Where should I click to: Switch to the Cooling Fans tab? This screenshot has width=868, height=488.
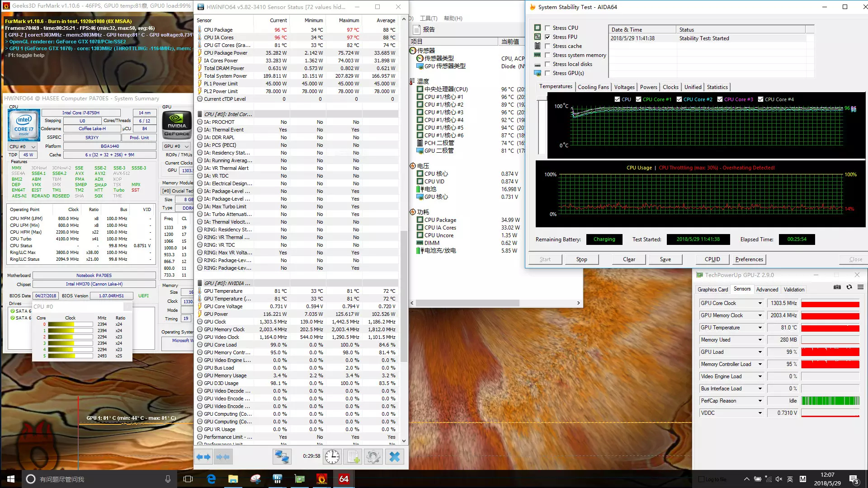point(593,87)
